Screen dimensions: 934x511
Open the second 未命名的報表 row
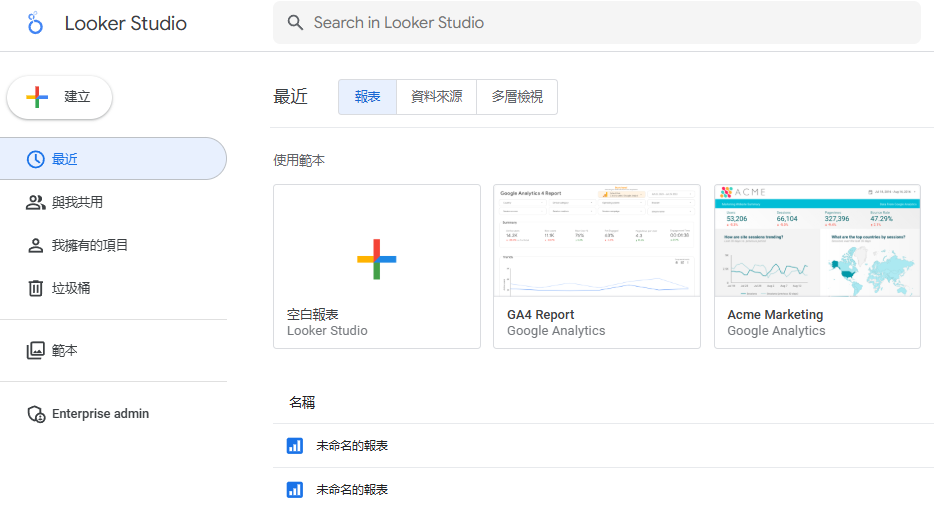[603, 490]
